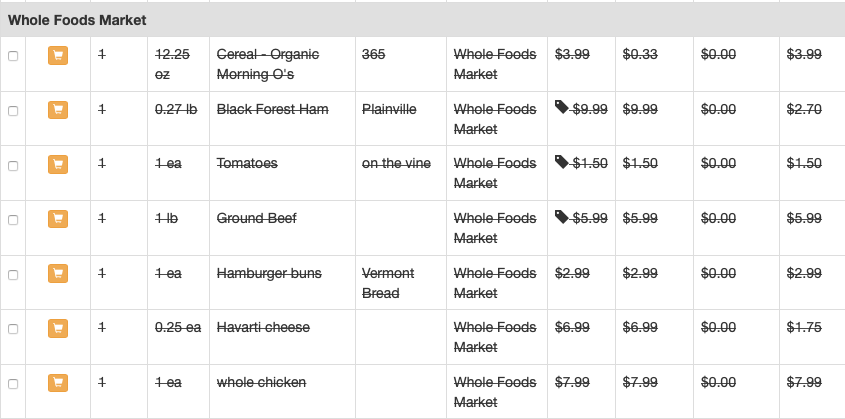Click cart icon for Cereal Organic Morning O's
Image resolution: width=845 pixels, height=419 pixels.
point(58,55)
